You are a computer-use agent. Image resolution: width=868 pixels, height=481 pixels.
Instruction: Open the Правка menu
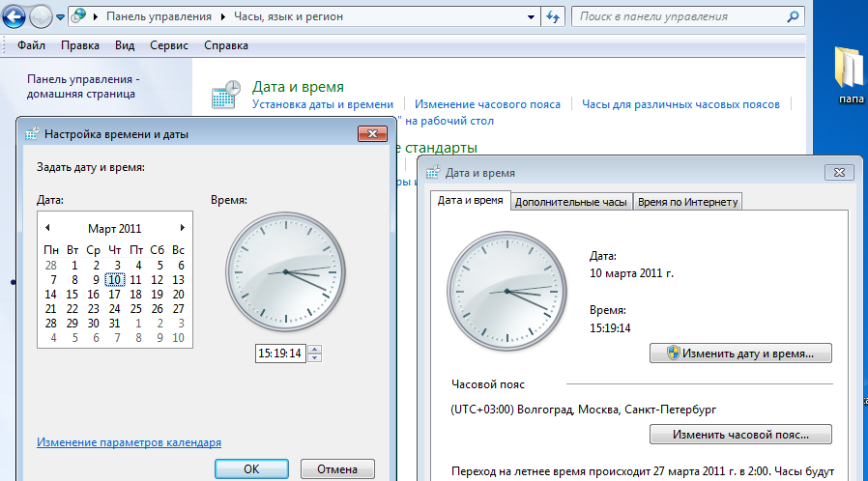coord(79,45)
